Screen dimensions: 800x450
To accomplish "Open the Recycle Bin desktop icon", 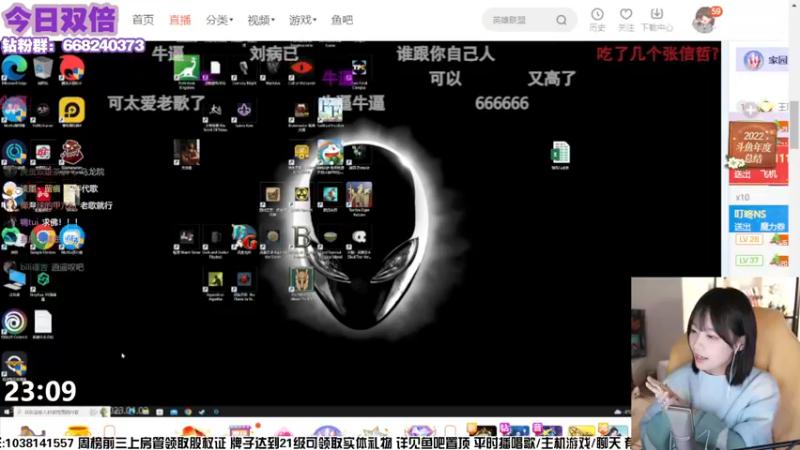I will click(43, 68).
